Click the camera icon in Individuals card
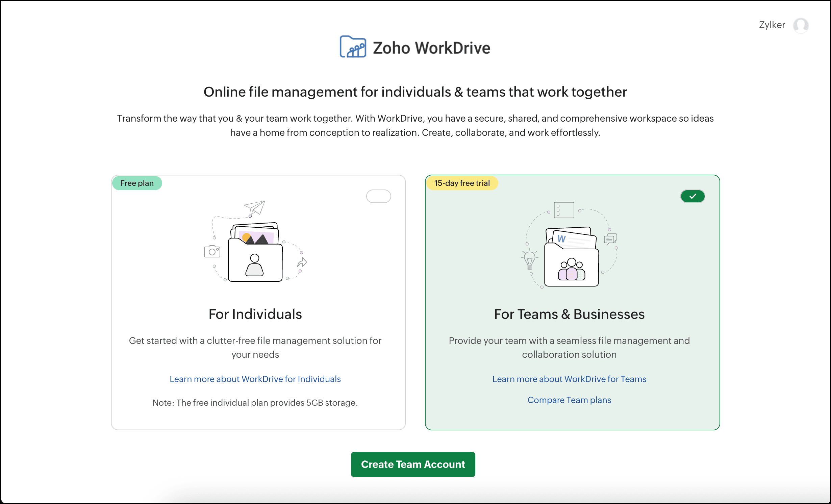 point(212,251)
